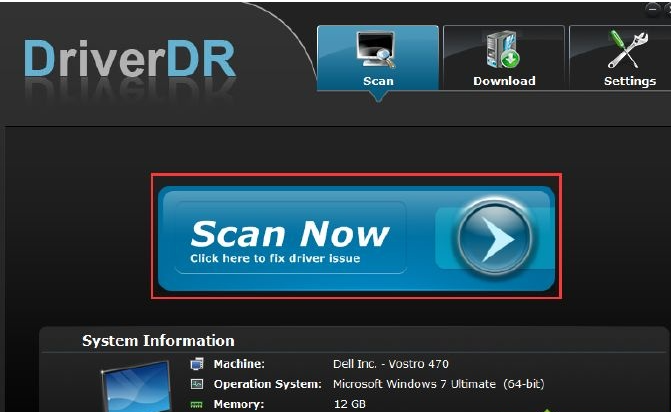
Task: Click the 'Machine:' label
Action: (239, 364)
